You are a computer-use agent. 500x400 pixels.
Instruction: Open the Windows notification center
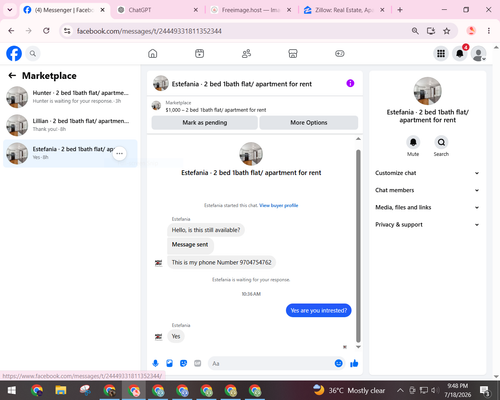tap(485, 390)
